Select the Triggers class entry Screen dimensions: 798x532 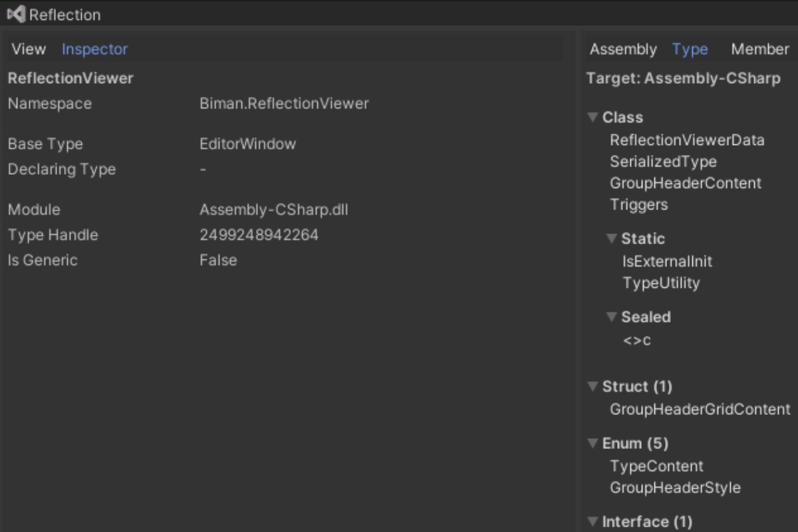coord(638,205)
